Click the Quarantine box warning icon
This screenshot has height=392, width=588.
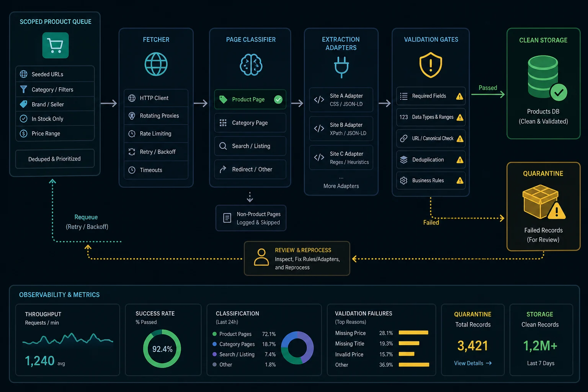544,202
